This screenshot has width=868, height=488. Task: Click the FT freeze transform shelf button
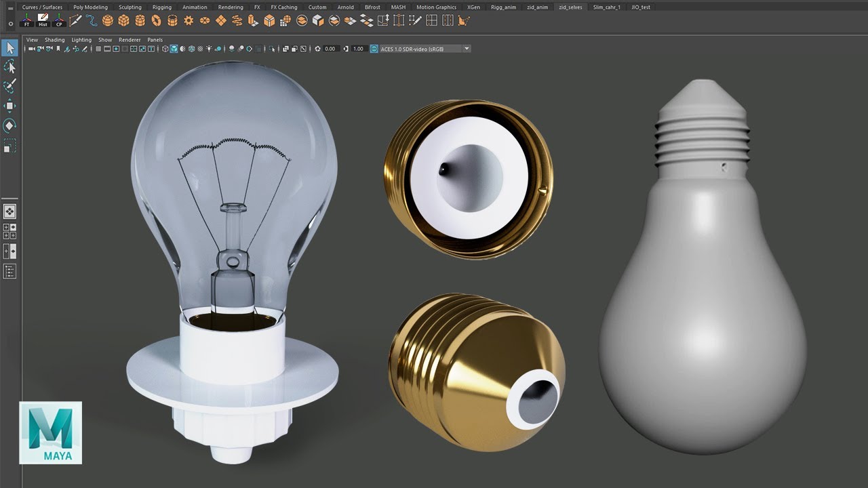pos(26,20)
